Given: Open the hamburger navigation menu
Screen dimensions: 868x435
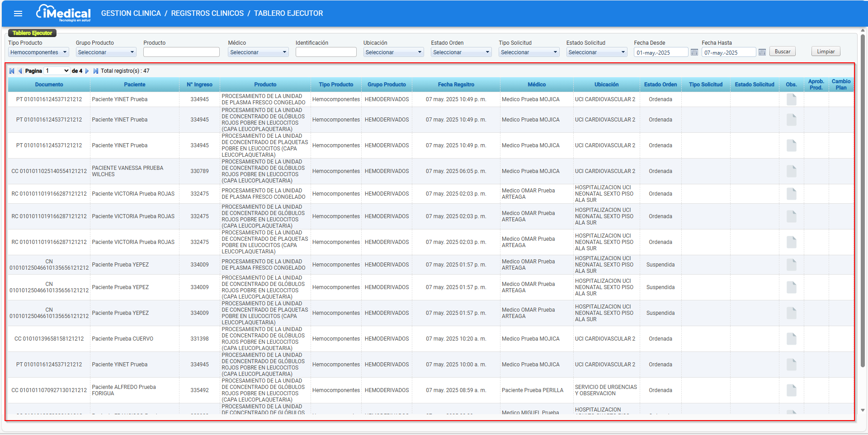Looking at the screenshot, I should click(18, 14).
